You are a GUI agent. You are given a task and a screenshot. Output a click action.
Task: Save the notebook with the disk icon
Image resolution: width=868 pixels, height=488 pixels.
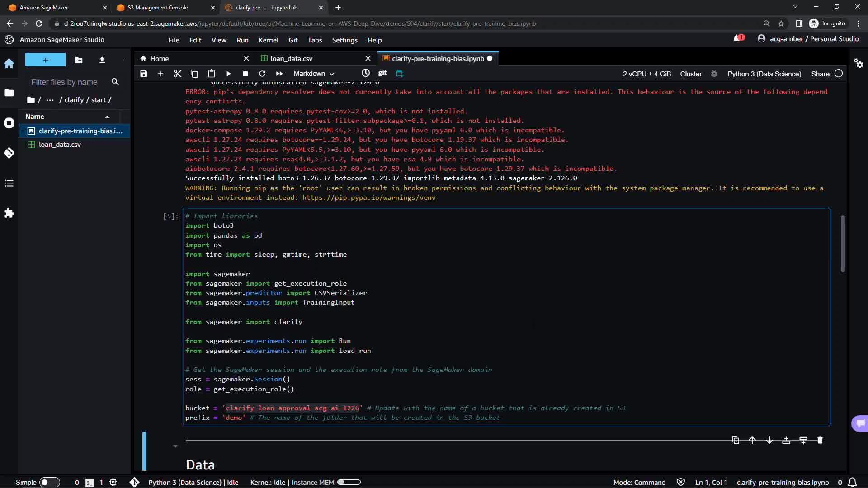click(x=144, y=74)
